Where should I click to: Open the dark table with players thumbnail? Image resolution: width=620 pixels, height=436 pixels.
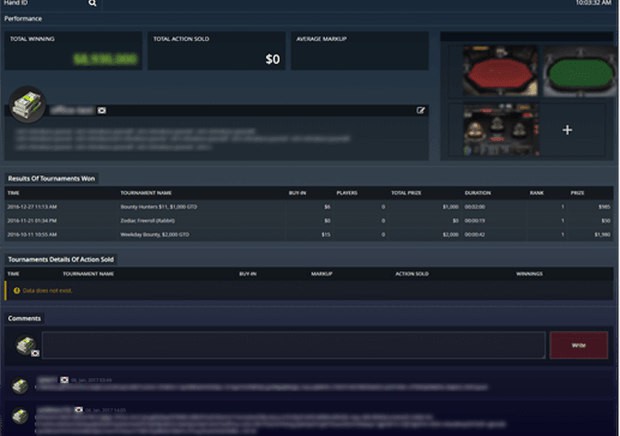(501, 130)
